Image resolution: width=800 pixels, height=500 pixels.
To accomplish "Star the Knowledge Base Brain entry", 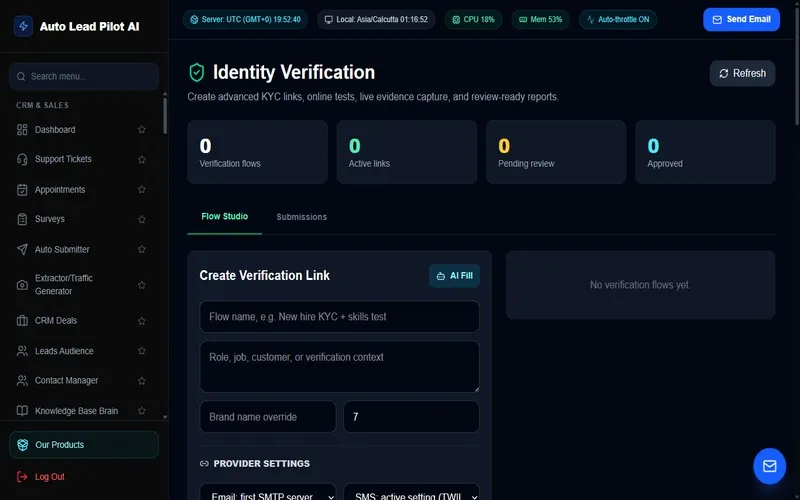I will click(142, 411).
